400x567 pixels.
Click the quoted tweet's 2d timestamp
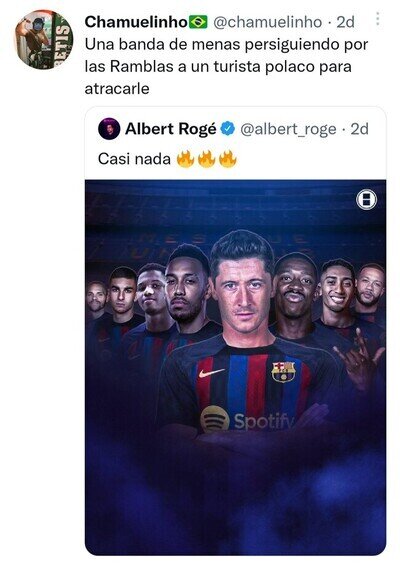point(359,129)
